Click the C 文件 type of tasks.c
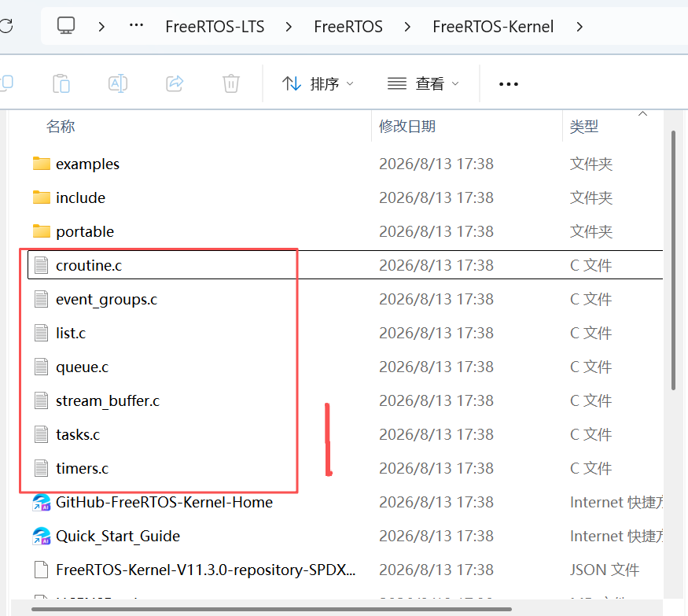 (591, 434)
